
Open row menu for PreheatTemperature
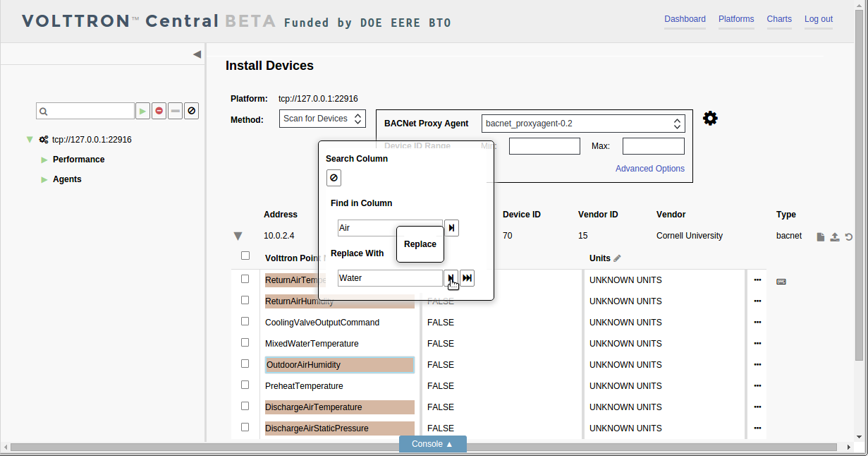pyautogui.click(x=757, y=386)
